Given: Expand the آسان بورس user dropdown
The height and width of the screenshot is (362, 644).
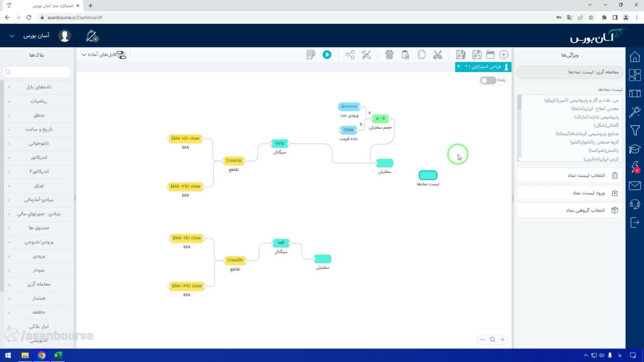Looking at the screenshot, I should (36, 36).
